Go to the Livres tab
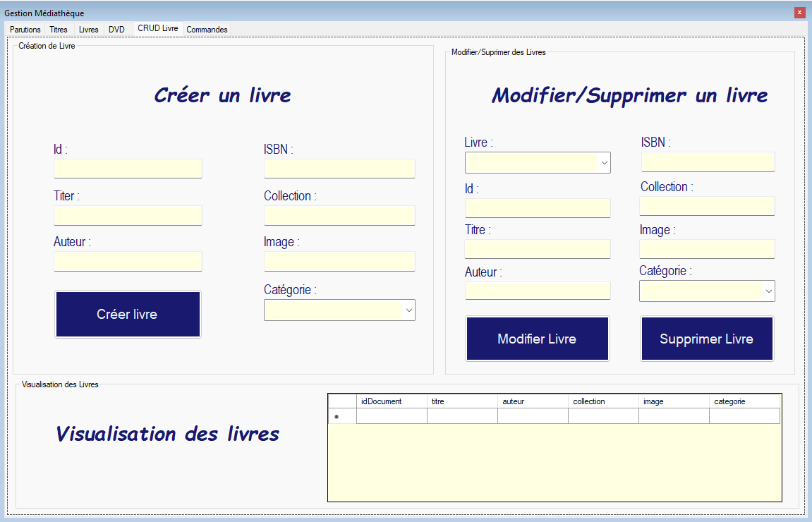This screenshot has height=522, width=812. 89,30
